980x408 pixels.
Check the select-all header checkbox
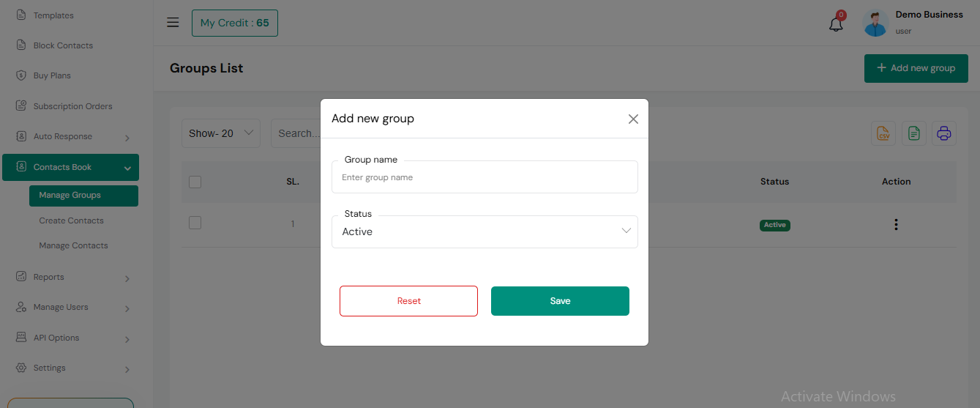coord(195,182)
